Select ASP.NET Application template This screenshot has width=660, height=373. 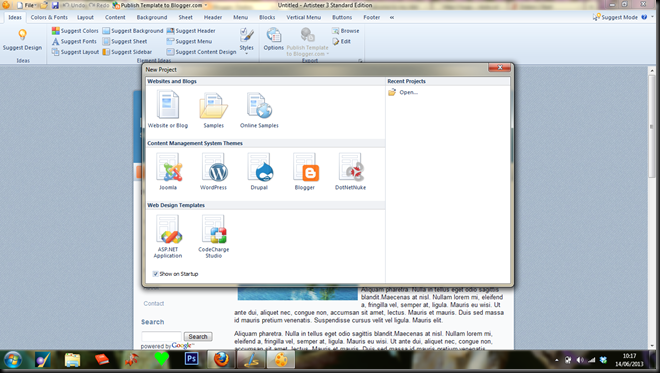[x=168, y=236]
